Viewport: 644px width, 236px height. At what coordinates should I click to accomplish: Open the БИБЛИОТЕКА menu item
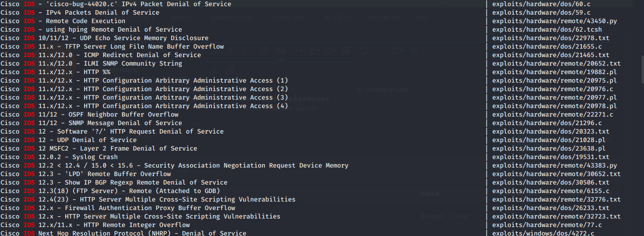coord(232,18)
